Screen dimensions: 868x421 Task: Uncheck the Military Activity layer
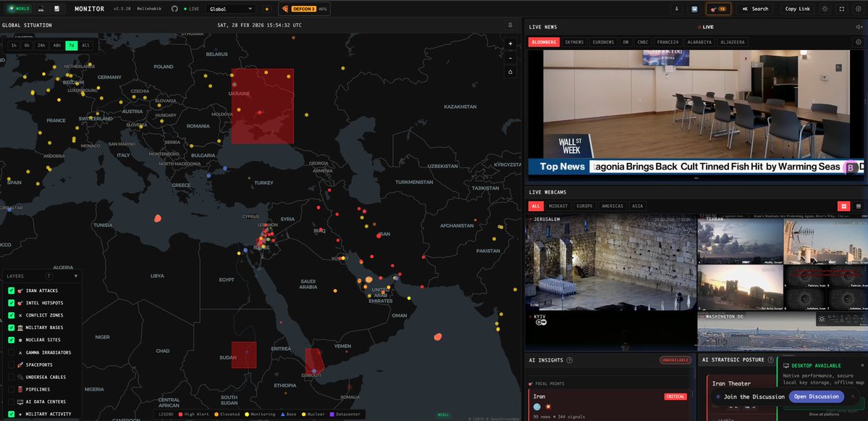[x=11, y=414]
